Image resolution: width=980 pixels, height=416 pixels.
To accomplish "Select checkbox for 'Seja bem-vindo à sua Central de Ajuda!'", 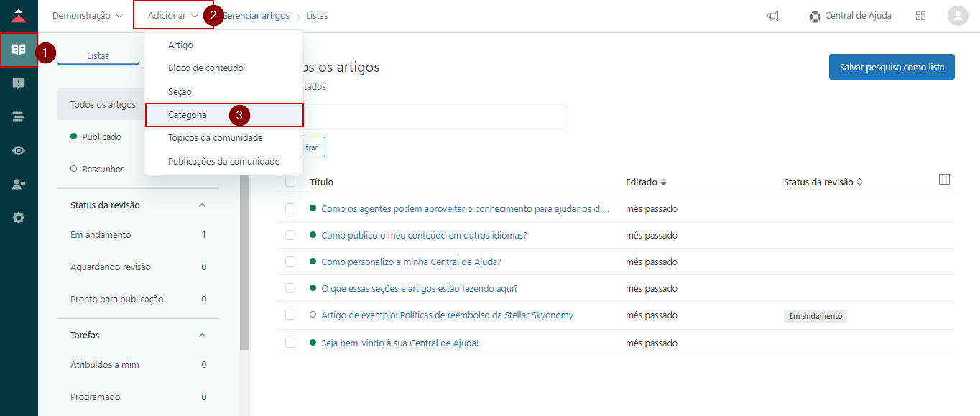I will 290,343.
